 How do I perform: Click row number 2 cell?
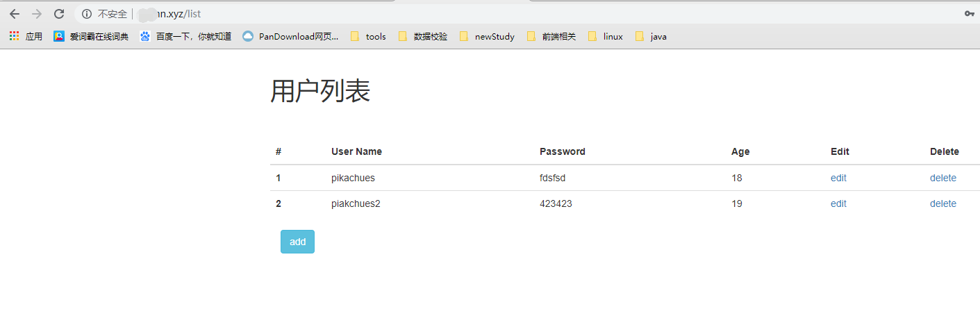[279, 203]
